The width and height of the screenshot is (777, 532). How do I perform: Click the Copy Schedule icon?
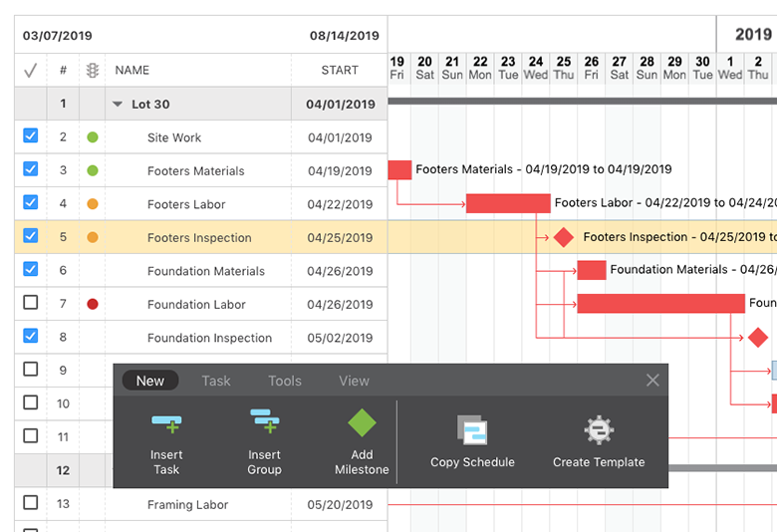(x=472, y=430)
